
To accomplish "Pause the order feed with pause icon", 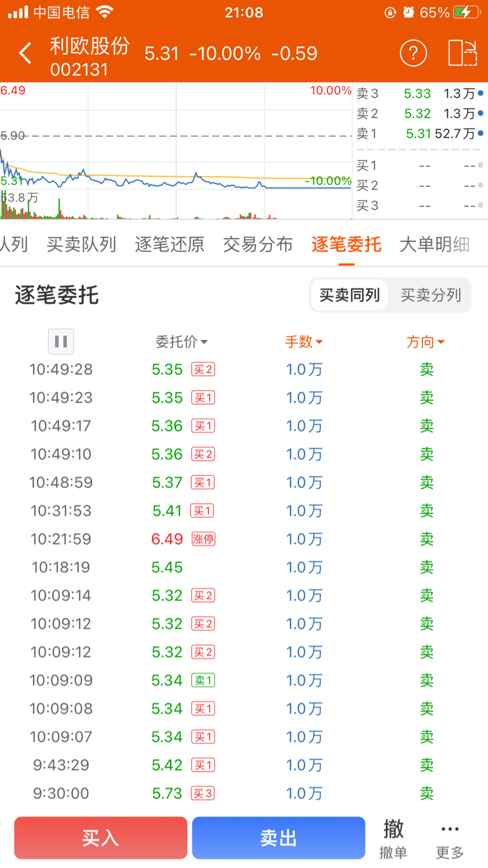I will tap(61, 341).
